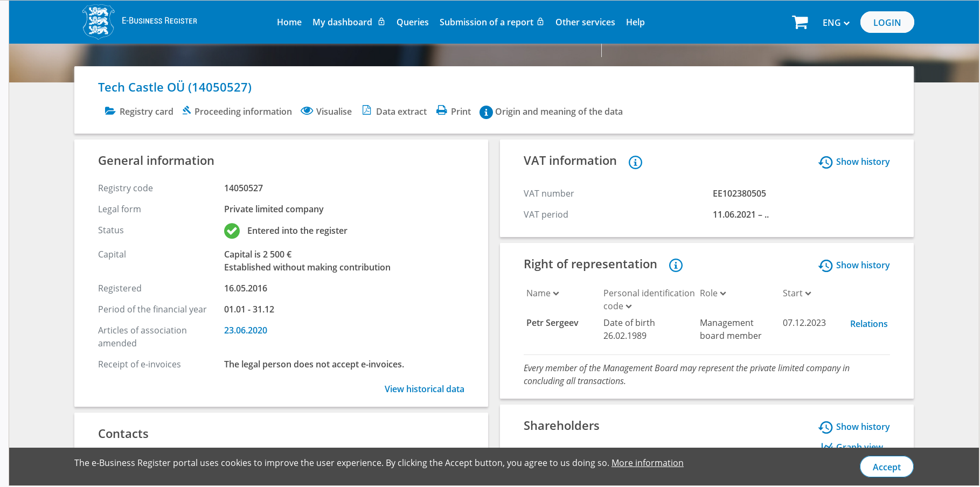This screenshot has height=487, width=980.
Task: Open the ENG language dropdown
Action: pos(836,23)
